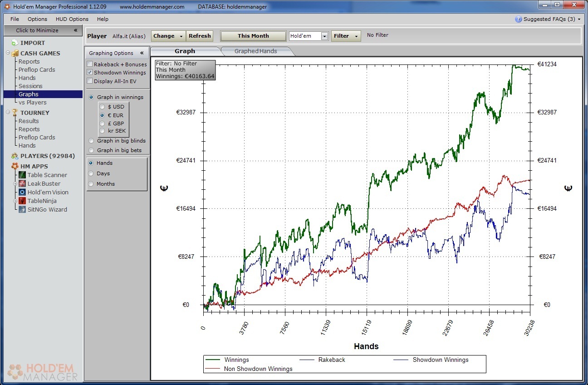588x385 pixels.
Task: Uncheck Showdown Winnings
Action: tap(90, 72)
